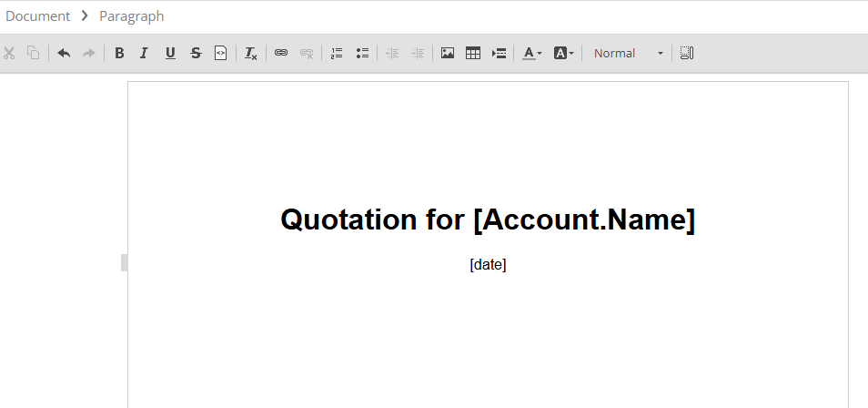Insert a hyperlink with the Link icon
868x408 pixels.
(x=281, y=54)
